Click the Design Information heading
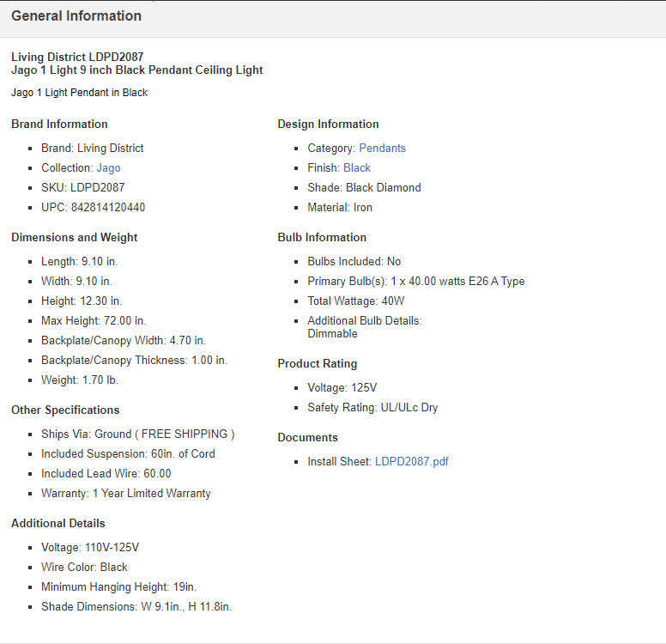 click(328, 125)
